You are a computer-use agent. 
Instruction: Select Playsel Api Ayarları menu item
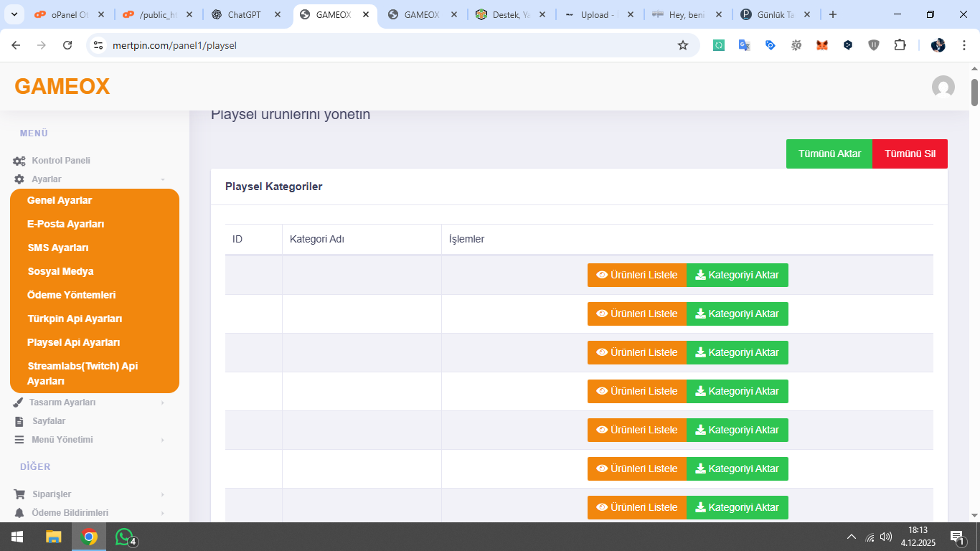pyautogui.click(x=73, y=342)
